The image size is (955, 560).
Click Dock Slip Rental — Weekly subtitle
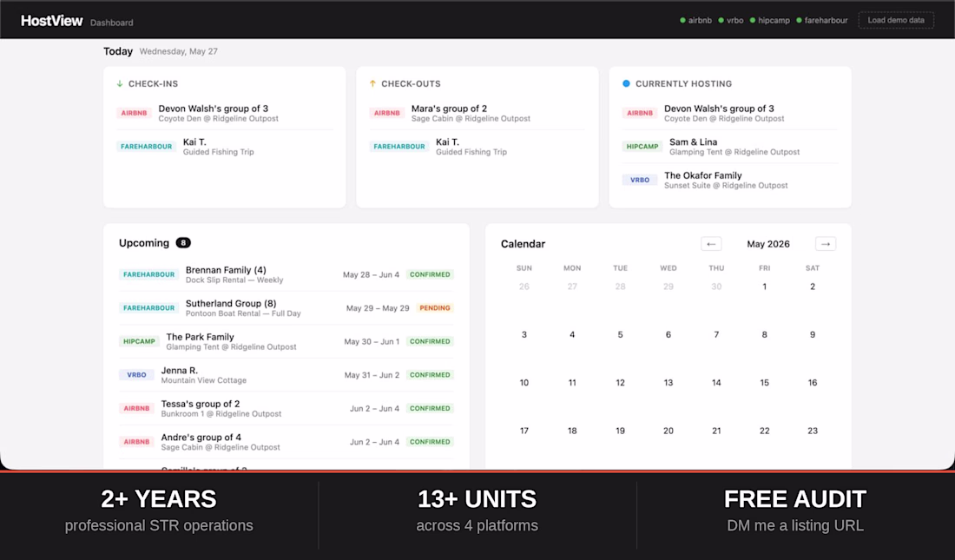(x=234, y=280)
